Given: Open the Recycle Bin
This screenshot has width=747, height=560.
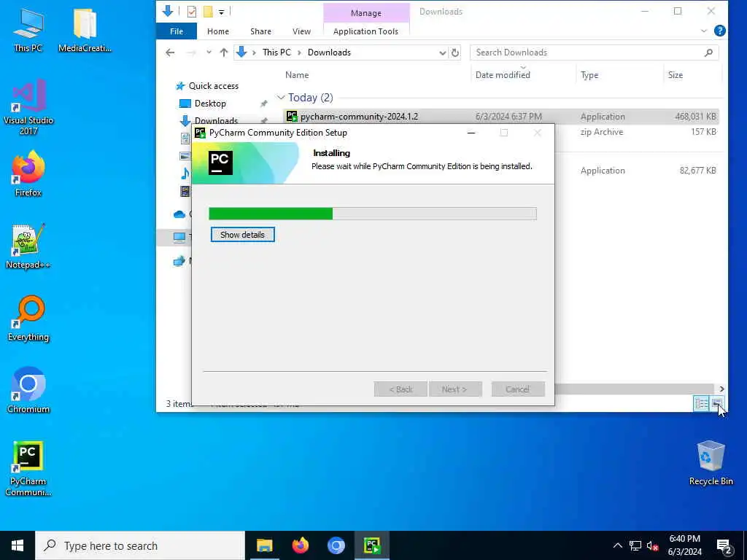Looking at the screenshot, I should click(x=711, y=463).
